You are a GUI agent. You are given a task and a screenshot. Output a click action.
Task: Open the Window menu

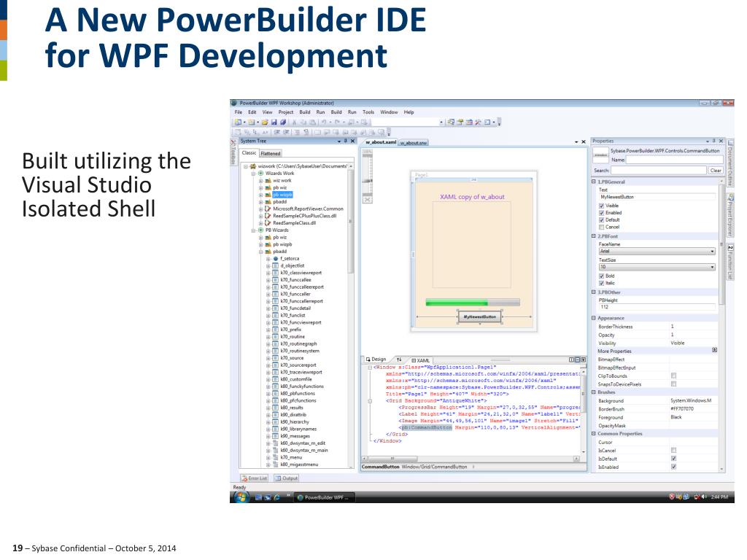[389, 112]
